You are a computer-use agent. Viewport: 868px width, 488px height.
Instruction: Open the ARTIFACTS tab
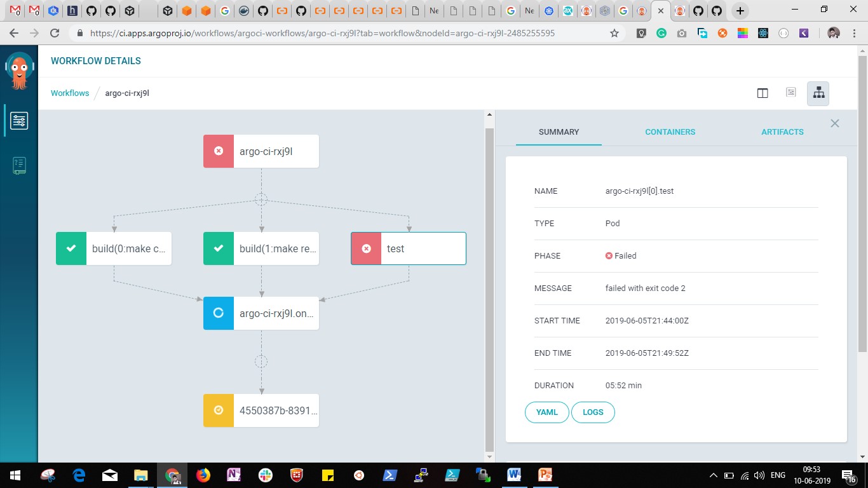coord(782,132)
